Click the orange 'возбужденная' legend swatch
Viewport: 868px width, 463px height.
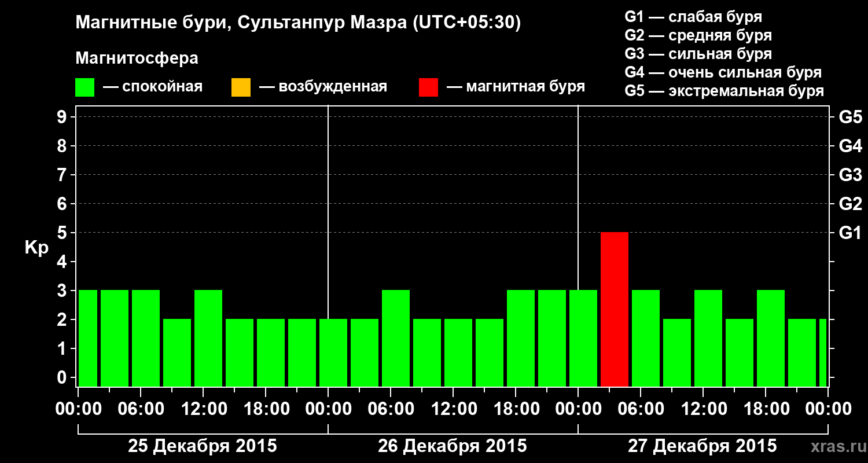coord(241,87)
